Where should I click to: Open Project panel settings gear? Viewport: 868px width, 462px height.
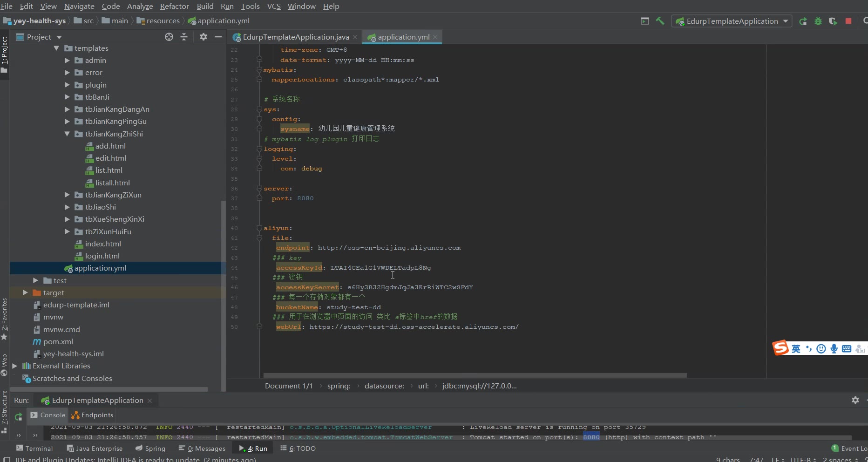[x=203, y=37]
